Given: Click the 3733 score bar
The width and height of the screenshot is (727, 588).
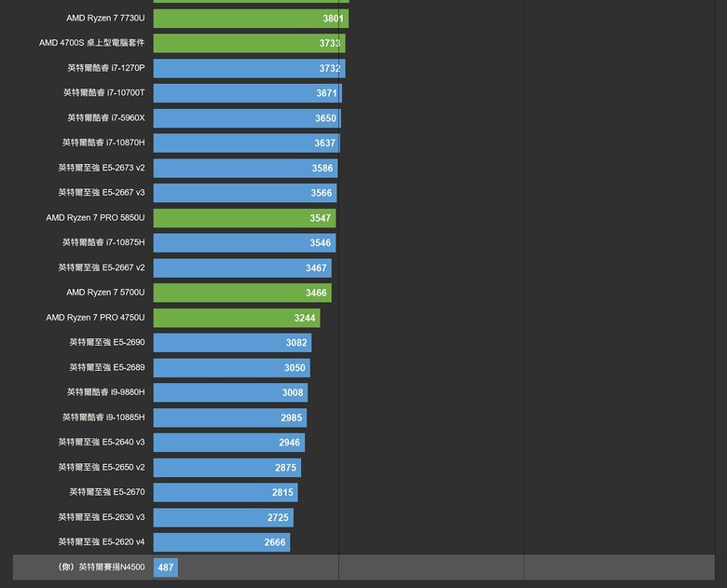Looking at the screenshot, I should [x=250, y=43].
